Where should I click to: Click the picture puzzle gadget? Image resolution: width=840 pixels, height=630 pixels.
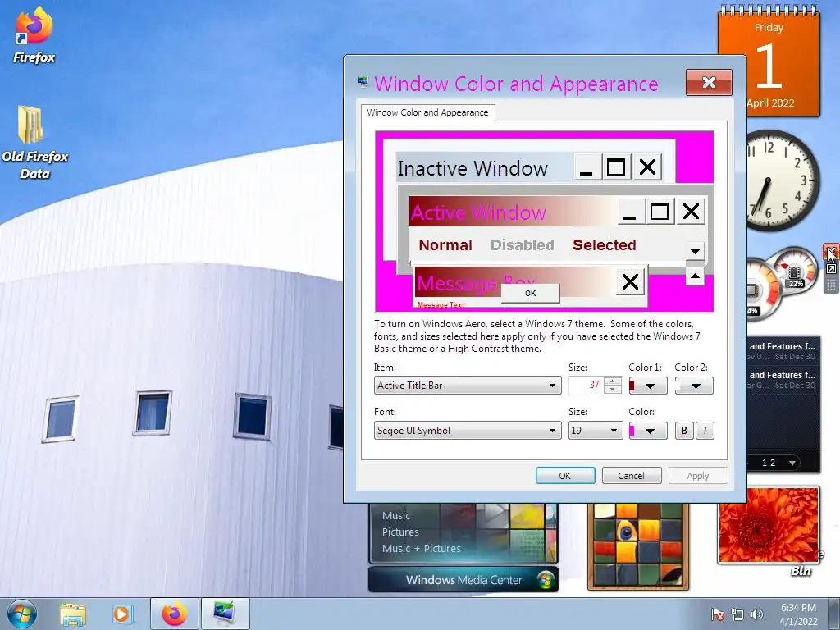click(637, 546)
